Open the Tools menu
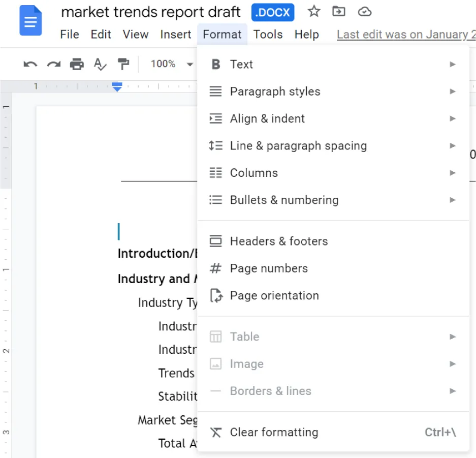 pyautogui.click(x=268, y=34)
